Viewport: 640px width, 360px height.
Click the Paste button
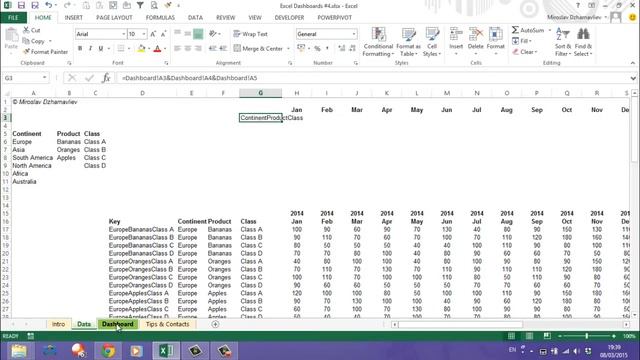click(x=11, y=40)
